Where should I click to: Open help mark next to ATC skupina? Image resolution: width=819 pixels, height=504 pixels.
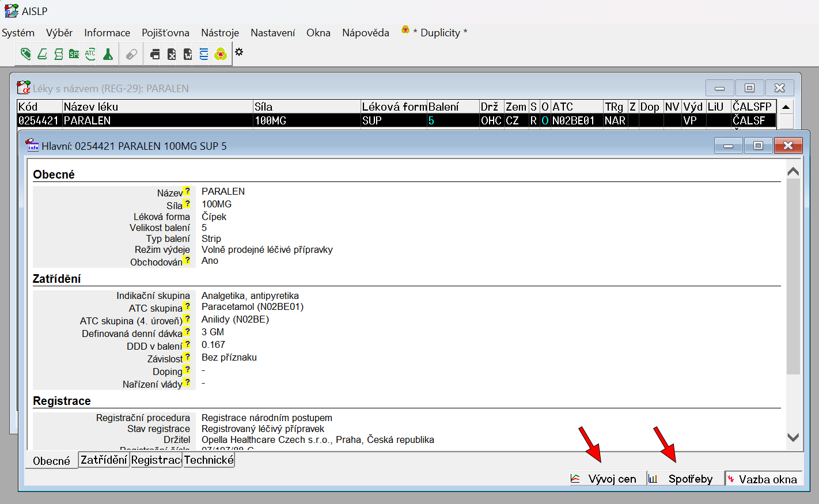[187, 306]
